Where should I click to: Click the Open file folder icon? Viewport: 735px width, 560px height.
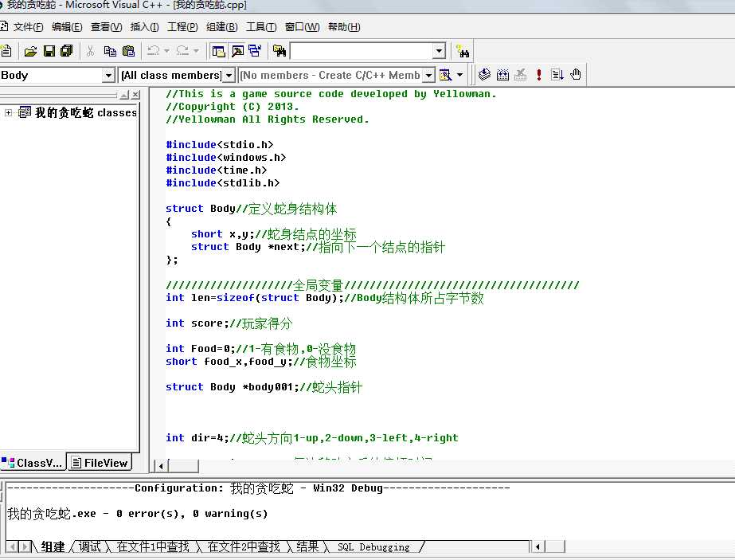coord(30,51)
